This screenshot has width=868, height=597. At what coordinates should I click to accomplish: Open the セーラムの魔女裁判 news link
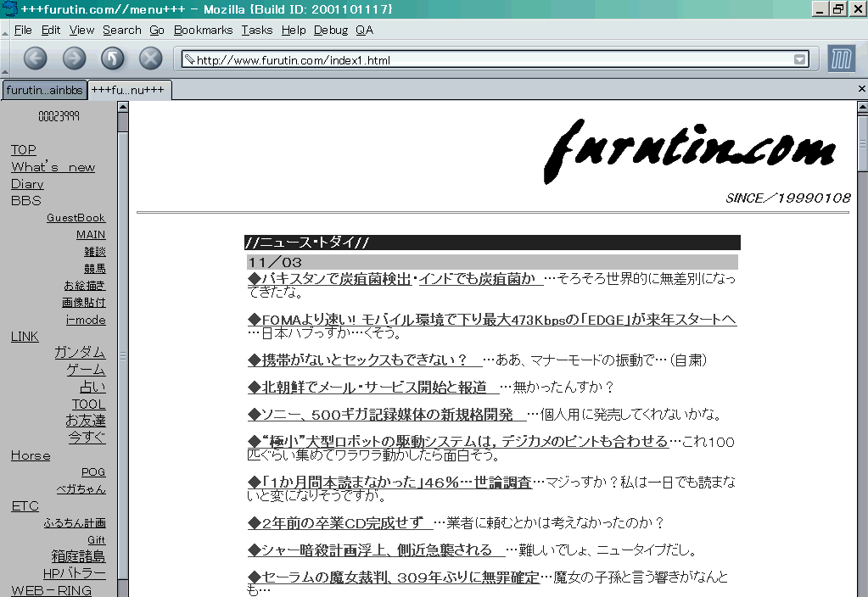pyautogui.click(x=394, y=577)
